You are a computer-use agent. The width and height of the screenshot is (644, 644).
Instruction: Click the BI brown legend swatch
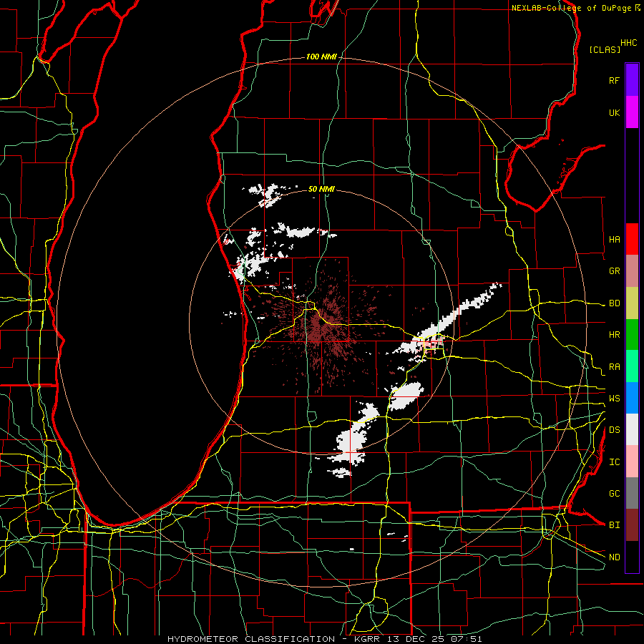click(632, 525)
